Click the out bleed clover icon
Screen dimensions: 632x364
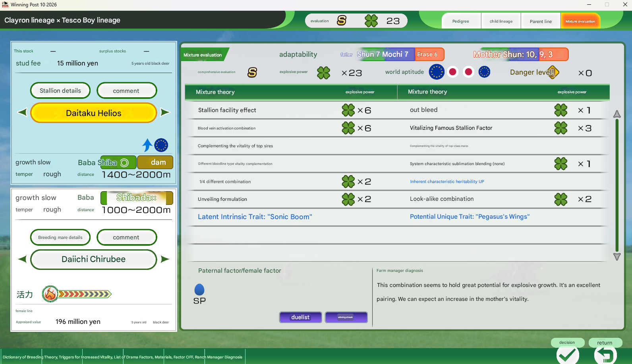[x=561, y=110]
